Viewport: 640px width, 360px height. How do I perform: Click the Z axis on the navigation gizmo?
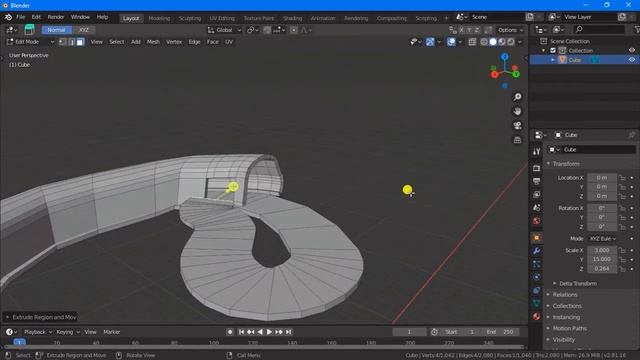click(505, 56)
